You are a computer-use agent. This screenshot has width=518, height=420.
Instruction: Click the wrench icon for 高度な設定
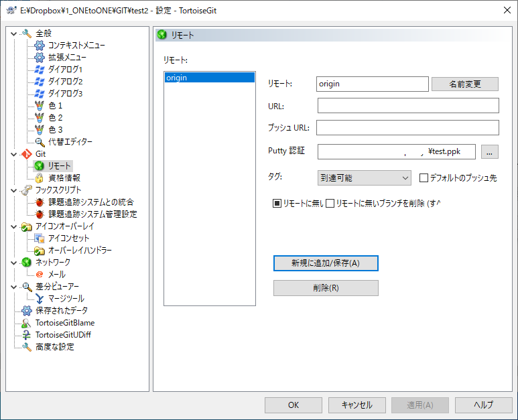pos(26,347)
